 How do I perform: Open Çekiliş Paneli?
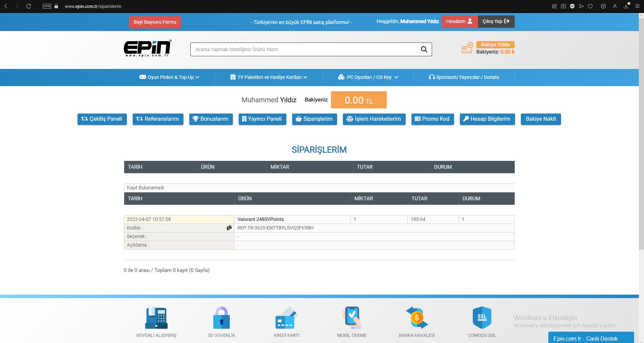pos(102,119)
